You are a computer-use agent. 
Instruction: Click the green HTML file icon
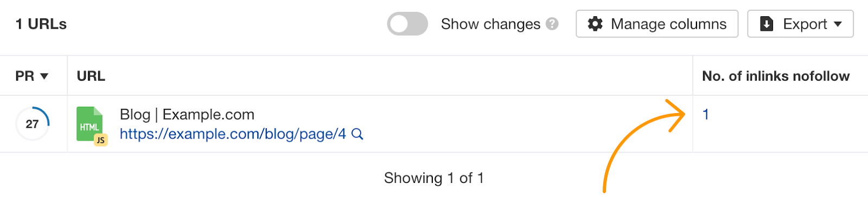[x=90, y=124]
